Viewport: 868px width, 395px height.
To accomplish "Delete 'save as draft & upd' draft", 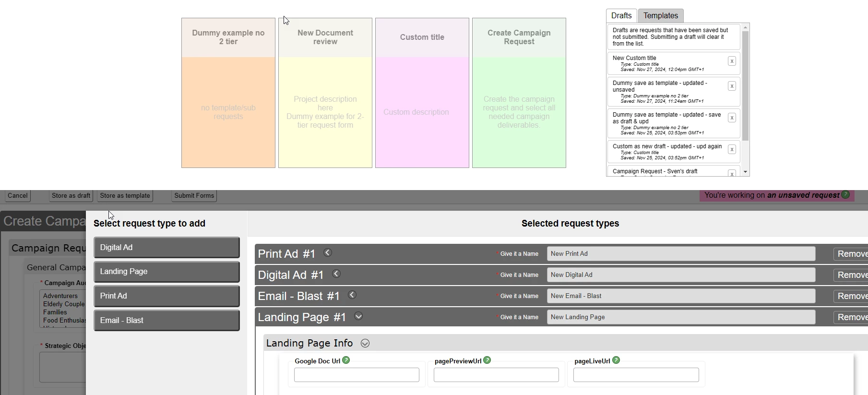I will (732, 118).
